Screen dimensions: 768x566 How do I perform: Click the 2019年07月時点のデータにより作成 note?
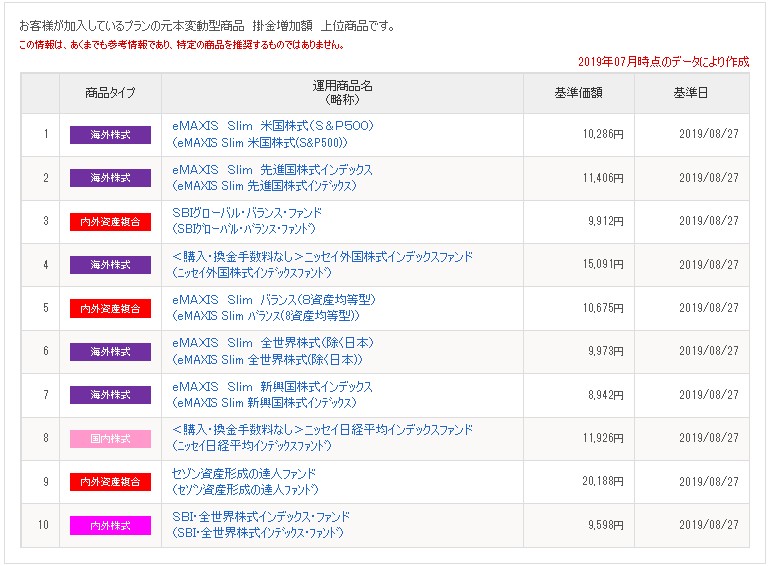click(663, 62)
